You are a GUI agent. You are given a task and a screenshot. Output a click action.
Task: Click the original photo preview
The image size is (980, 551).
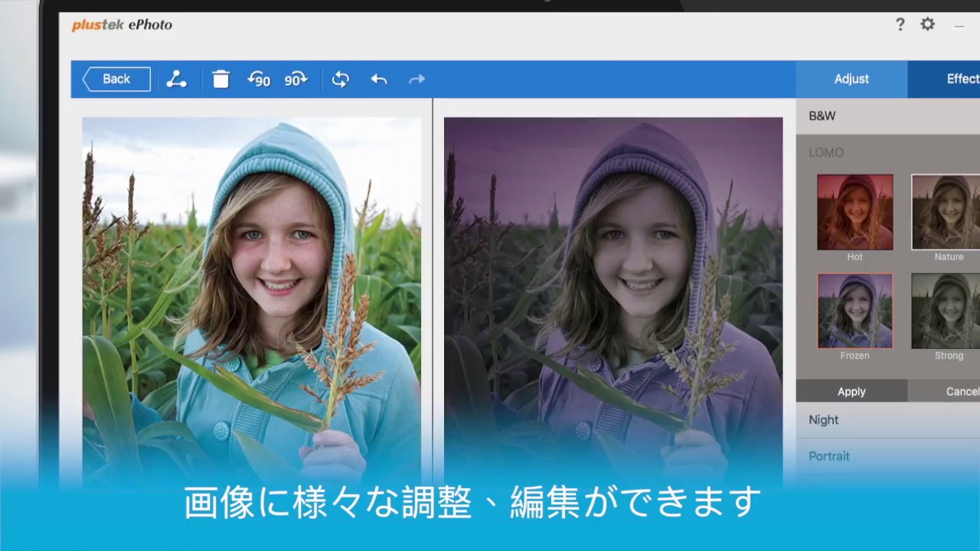[251, 302]
